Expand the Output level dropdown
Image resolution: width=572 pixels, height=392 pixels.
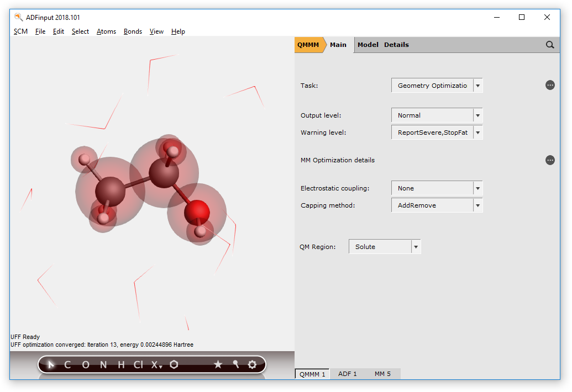click(x=478, y=115)
